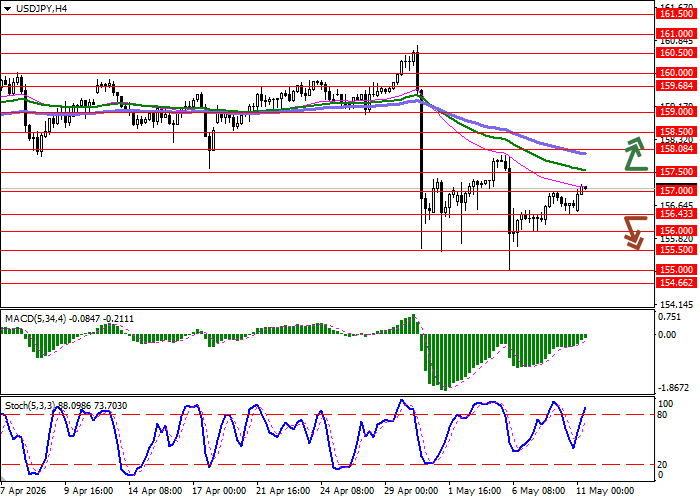The image size is (700, 500).
Task: Select the 154.662 price level label
Action: [x=676, y=283]
